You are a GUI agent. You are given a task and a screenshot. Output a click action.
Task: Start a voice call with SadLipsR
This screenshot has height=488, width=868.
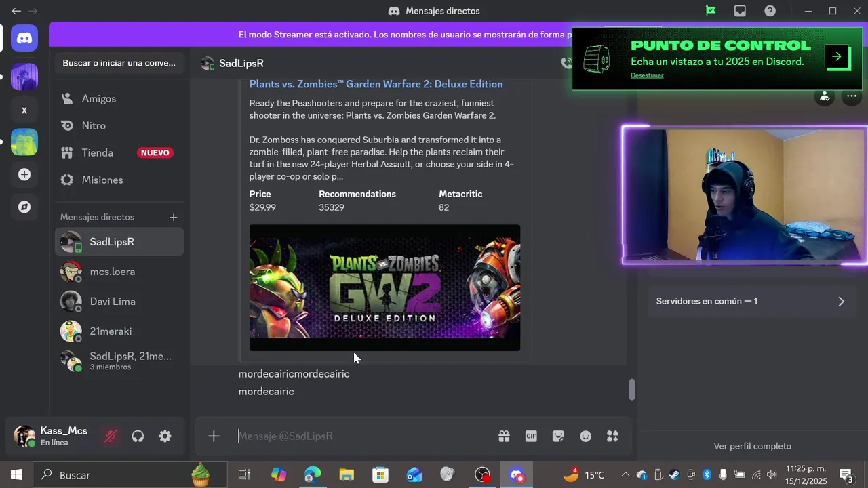click(x=566, y=63)
